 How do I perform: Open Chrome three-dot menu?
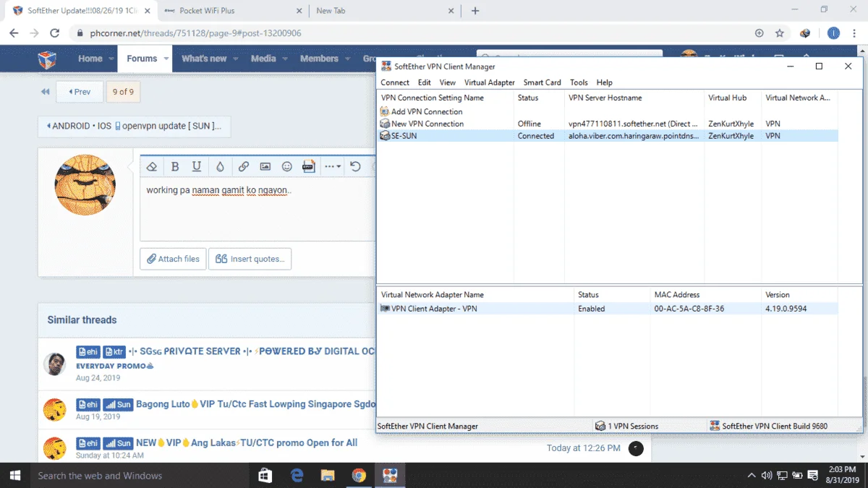click(x=854, y=33)
